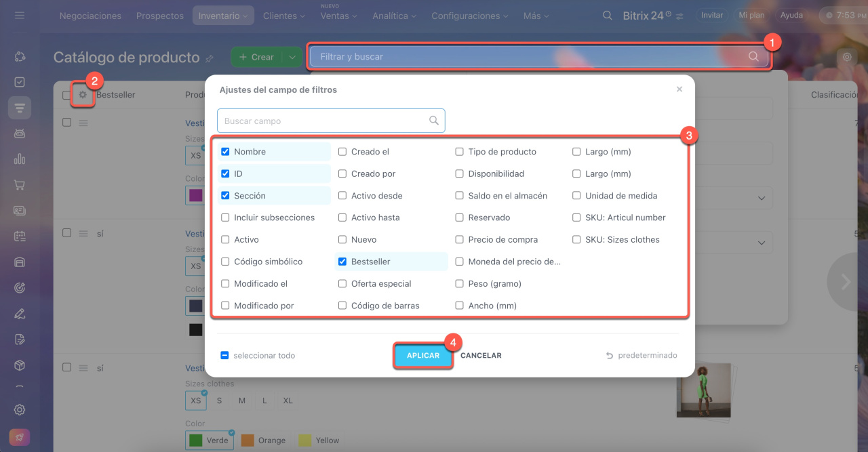Screen dimensions: 868x452
Task: Click the catalog settings gear top-right
Action: coord(846,58)
